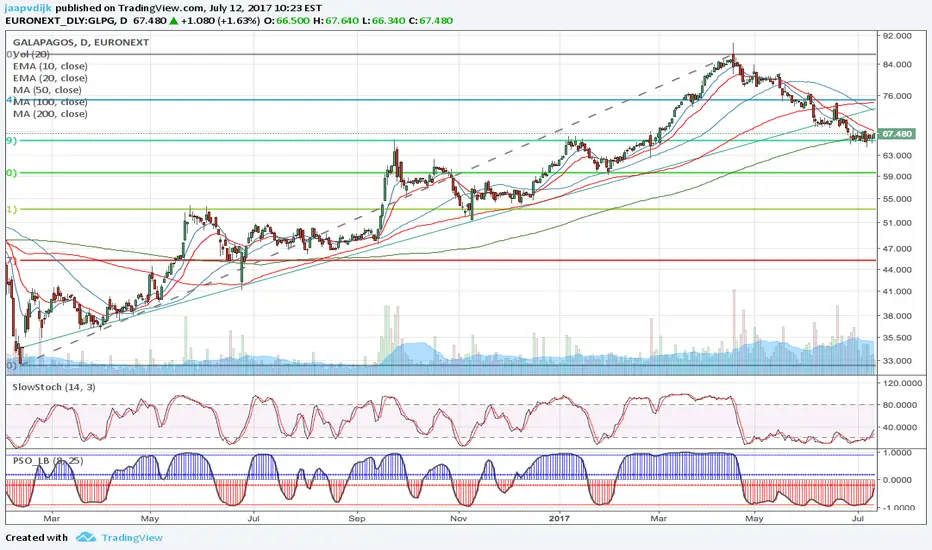Click the 63.000 price axis label
Viewport: 932px width, 550px height.
coord(897,155)
